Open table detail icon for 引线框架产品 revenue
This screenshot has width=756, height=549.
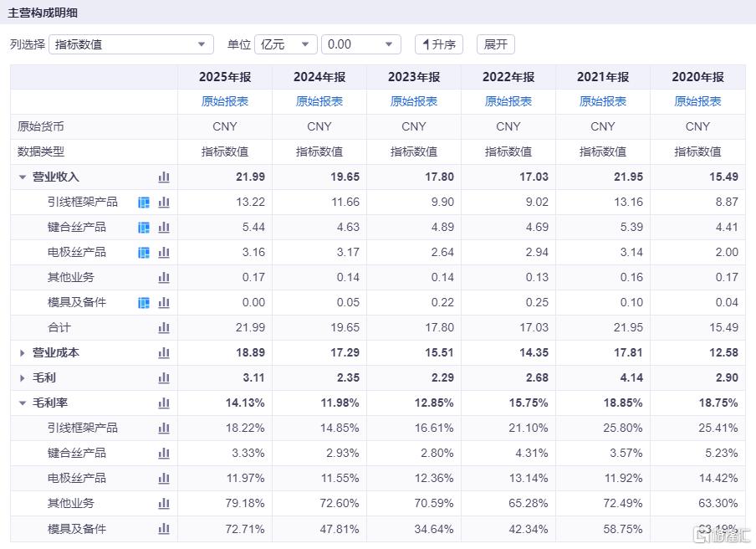pyautogui.click(x=144, y=203)
